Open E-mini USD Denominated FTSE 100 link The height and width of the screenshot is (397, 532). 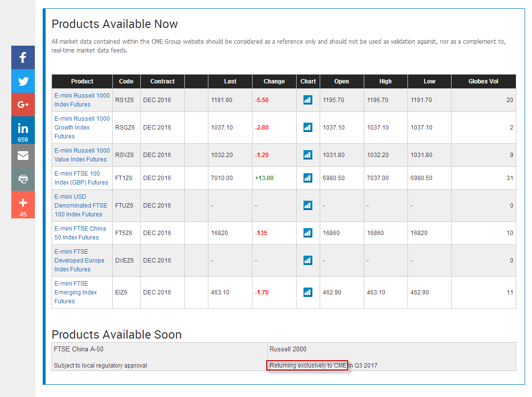[x=81, y=206]
